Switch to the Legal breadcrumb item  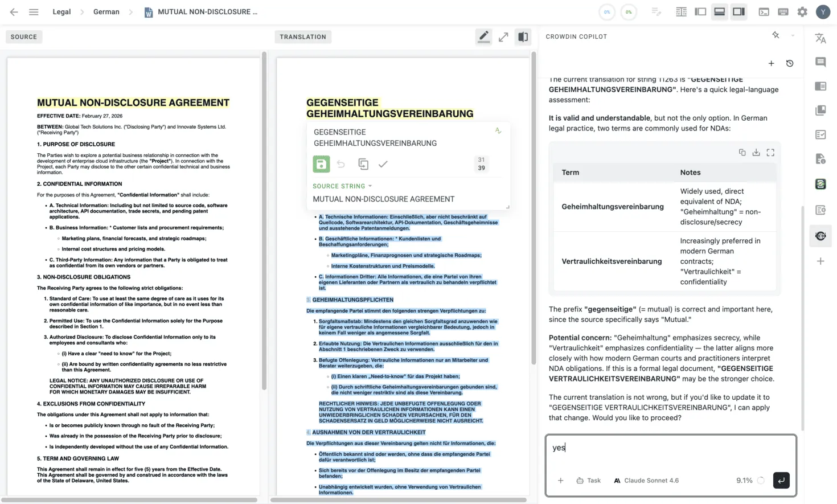[x=61, y=11]
